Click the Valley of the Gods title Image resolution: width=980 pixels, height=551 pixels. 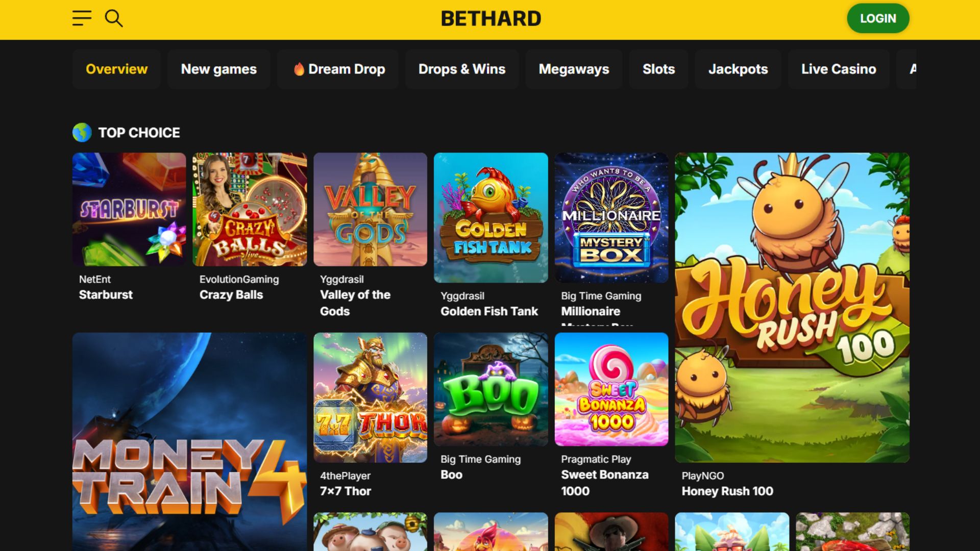tap(355, 303)
